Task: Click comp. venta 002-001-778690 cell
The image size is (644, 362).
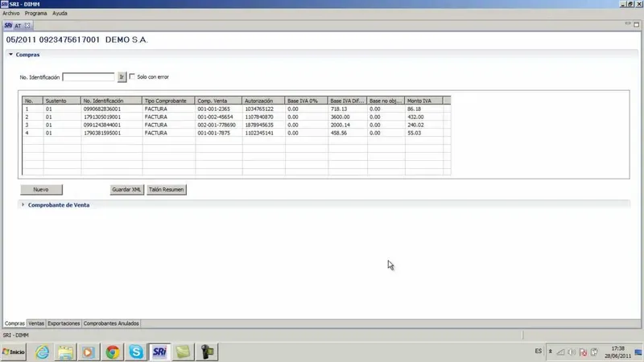Action: pos(217,125)
